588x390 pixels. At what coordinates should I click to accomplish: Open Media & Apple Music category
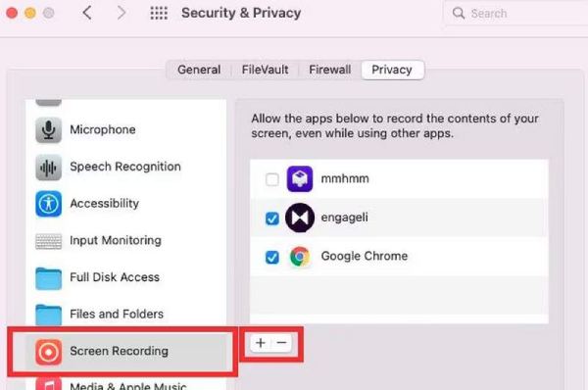pyautogui.click(x=125, y=383)
